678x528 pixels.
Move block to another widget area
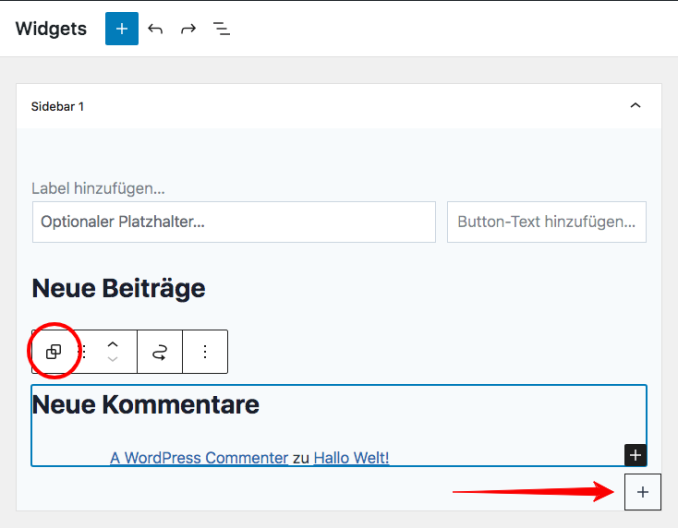click(x=160, y=352)
